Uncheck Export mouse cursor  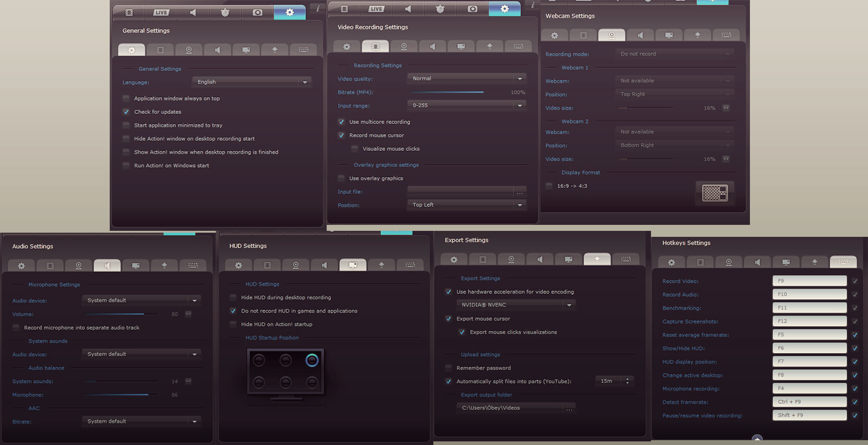[448, 319]
